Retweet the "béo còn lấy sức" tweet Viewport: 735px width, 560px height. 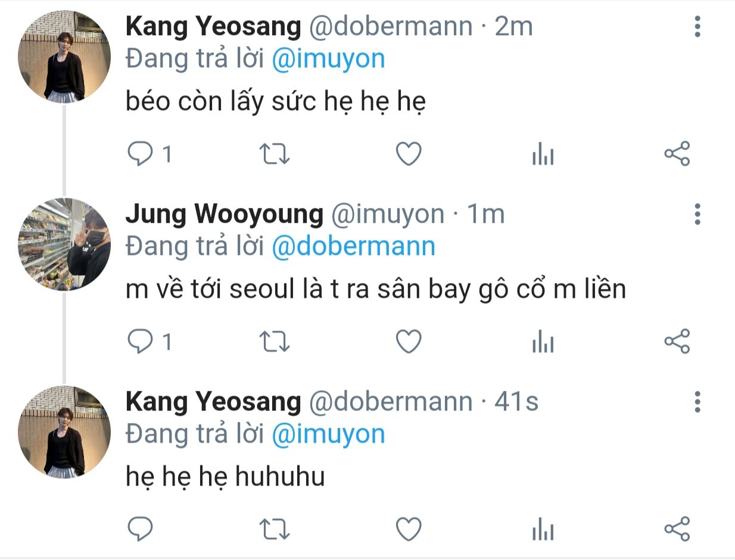276,154
